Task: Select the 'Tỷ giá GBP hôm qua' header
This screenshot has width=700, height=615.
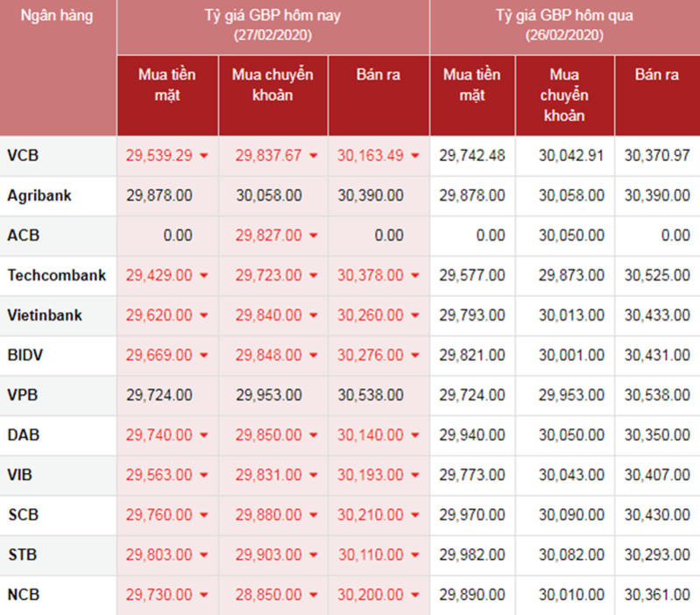Action: [x=564, y=25]
